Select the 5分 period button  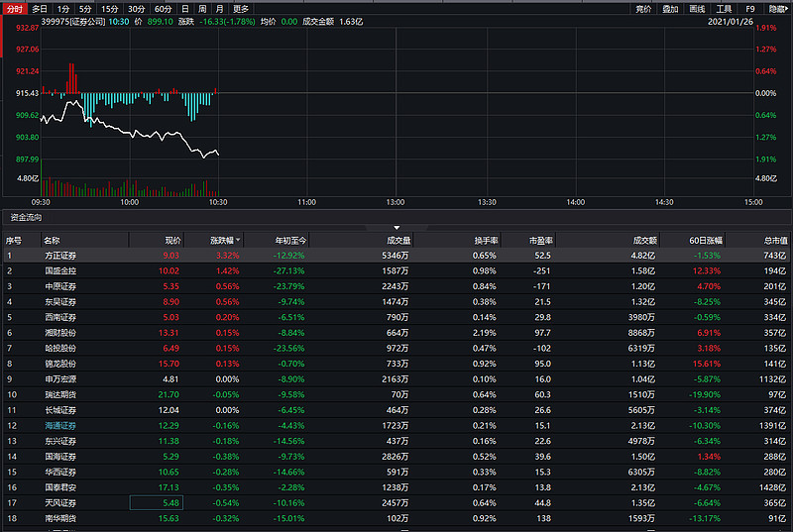(85, 8)
